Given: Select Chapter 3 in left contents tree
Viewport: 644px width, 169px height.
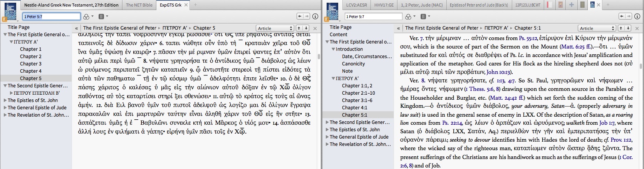Looking at the screenshot, I should 31,64.
